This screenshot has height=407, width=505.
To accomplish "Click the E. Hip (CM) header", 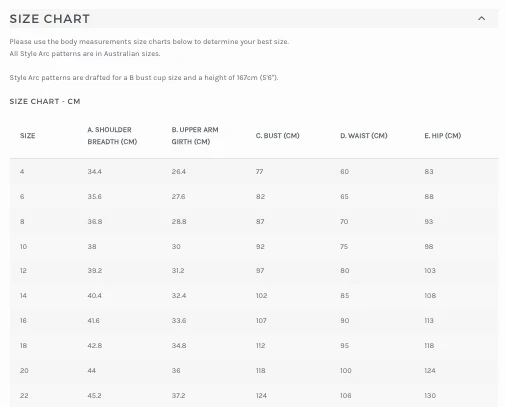I will point(443,136).
